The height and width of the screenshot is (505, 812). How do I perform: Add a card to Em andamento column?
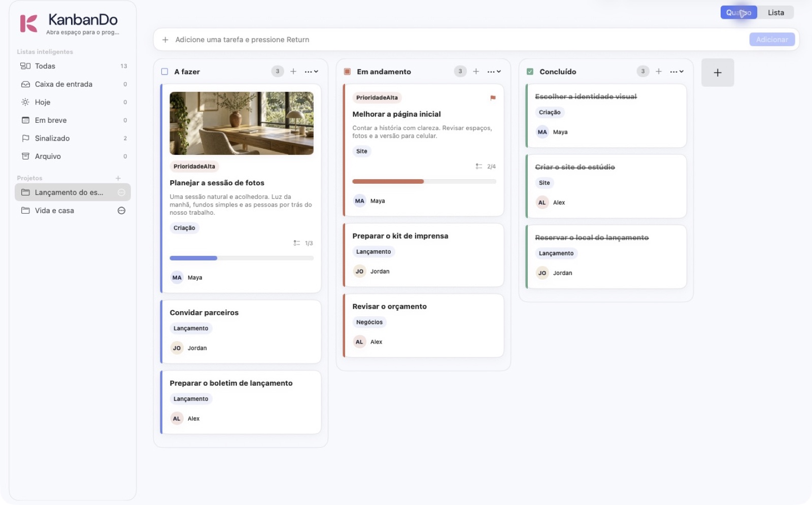tap(476, 72)
